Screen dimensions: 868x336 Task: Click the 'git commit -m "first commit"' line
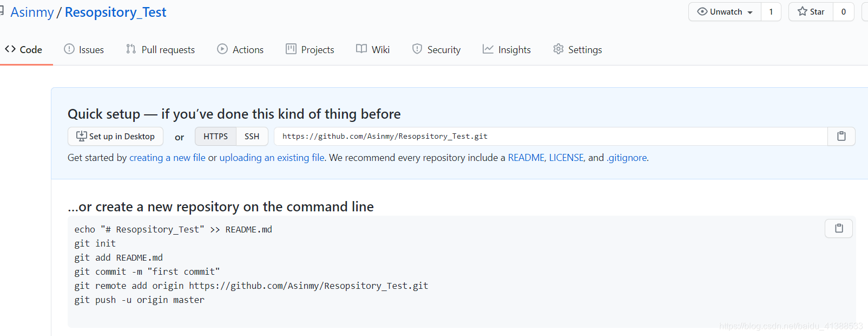coord(147,272)
